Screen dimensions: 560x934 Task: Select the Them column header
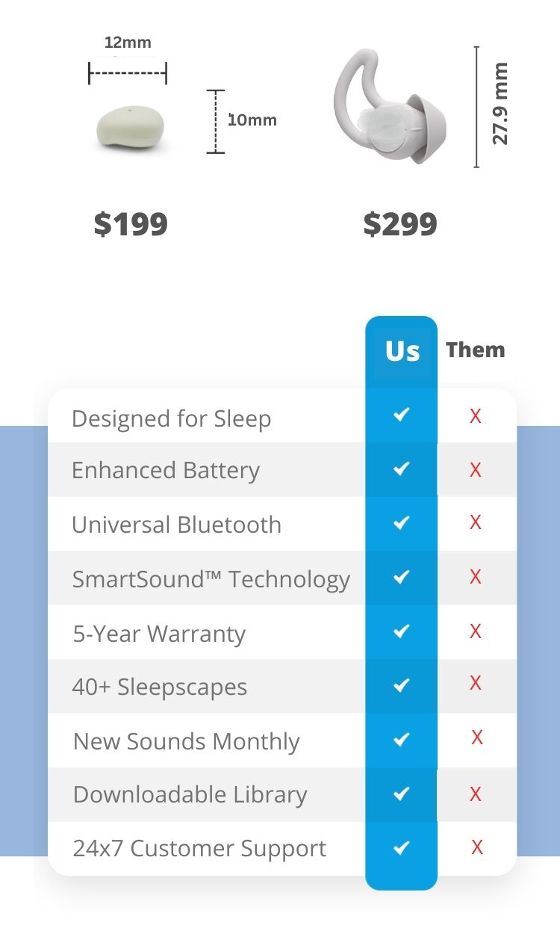point(476,350)
